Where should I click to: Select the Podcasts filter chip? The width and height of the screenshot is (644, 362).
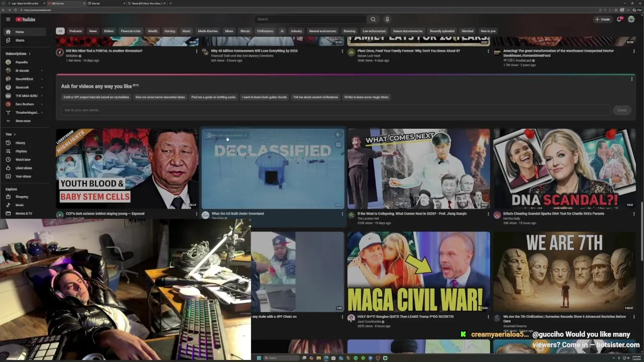click(x=75, y=31)
